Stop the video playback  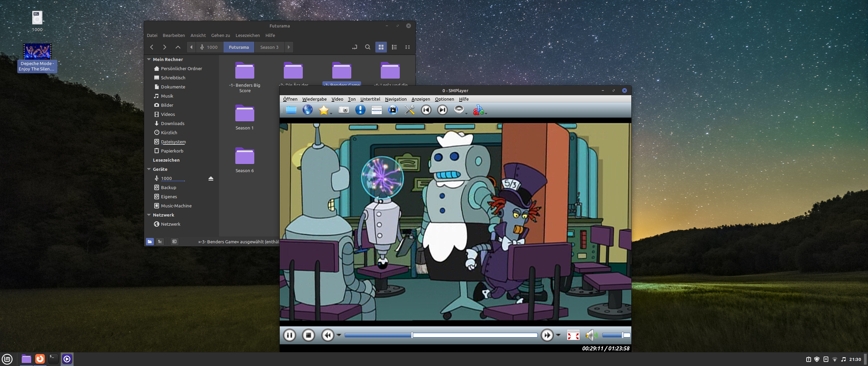[308, 335]
